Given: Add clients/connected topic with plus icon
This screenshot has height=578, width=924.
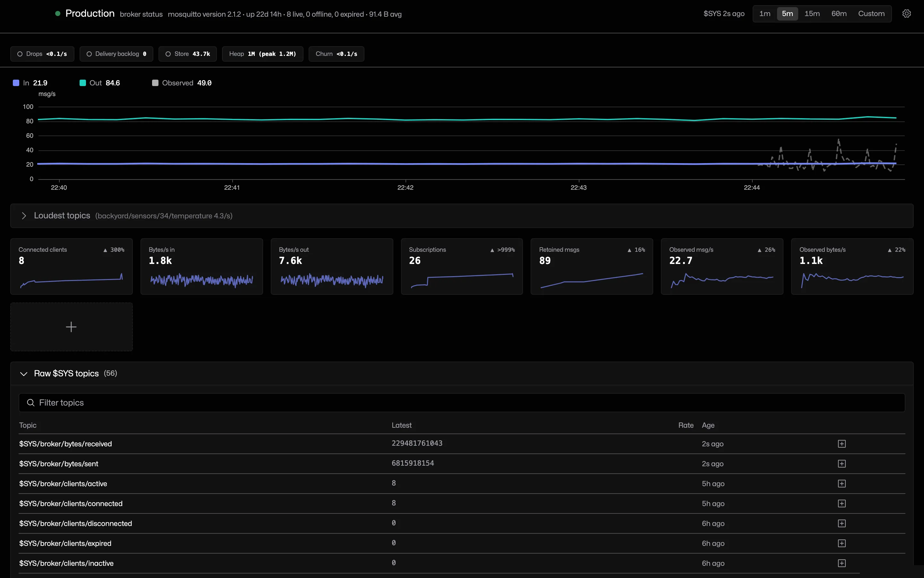Looking at the screenshot, I should [842, 504].
